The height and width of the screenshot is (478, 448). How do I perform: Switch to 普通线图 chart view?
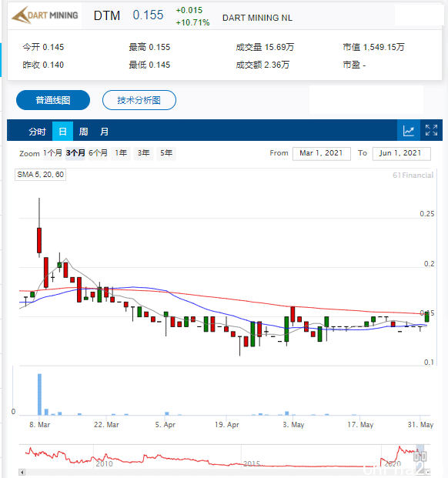53,100
